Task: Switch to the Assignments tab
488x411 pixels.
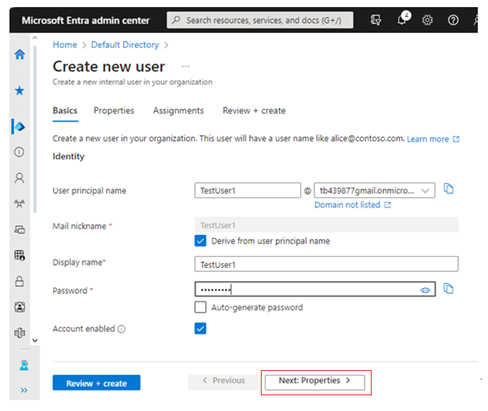Action: 178,111
